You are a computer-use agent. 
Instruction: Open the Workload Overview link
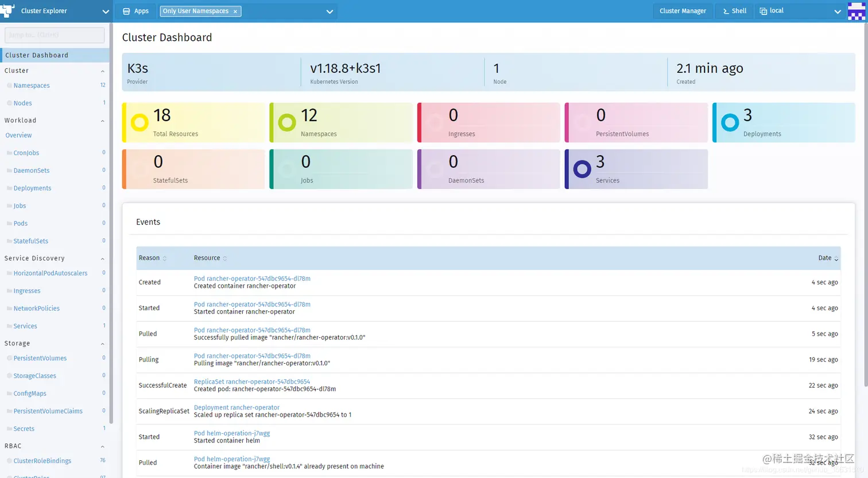point(18,136)
